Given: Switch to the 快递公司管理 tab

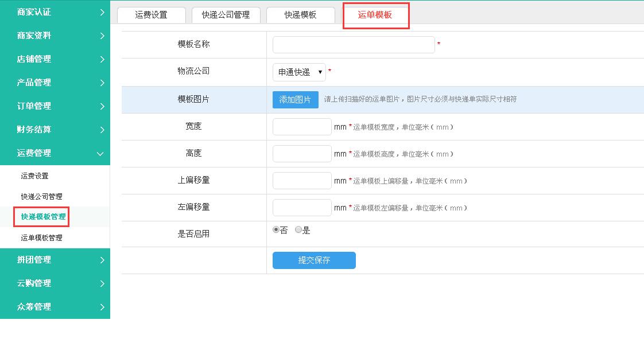Looking at the screenshot, I should click(x=226, y=15).
